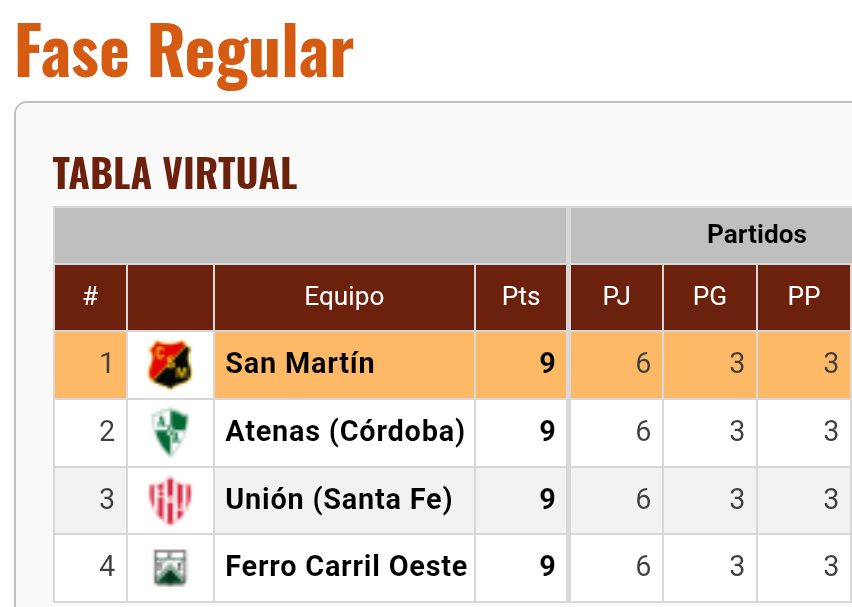The height and width of the screenshot is (607, 852).
Task: Click the Equipo column header
Action: (344, 297)
